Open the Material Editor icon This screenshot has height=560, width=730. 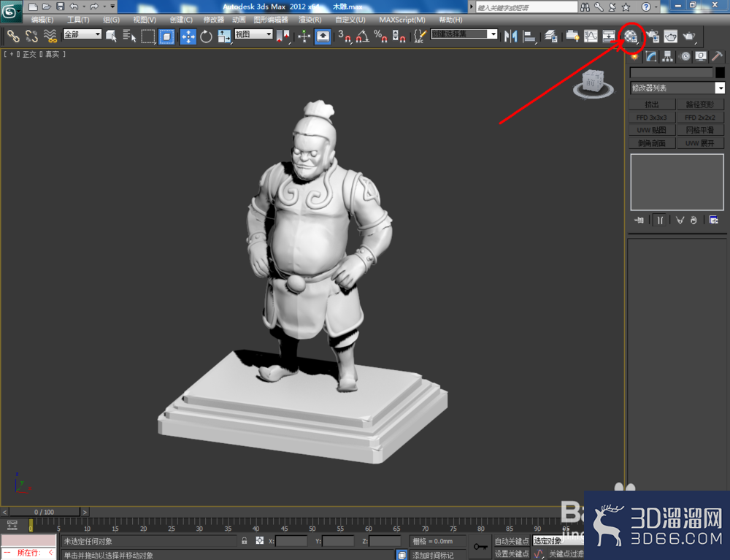click(631, 37)
